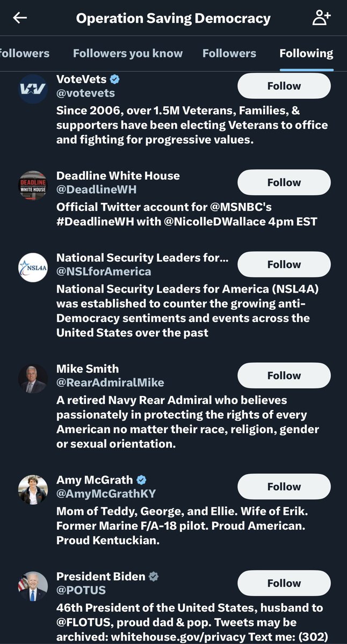Tap Amy McGrath's verified badge
This screenshot has height=644, width=347.
click(141, 480)
